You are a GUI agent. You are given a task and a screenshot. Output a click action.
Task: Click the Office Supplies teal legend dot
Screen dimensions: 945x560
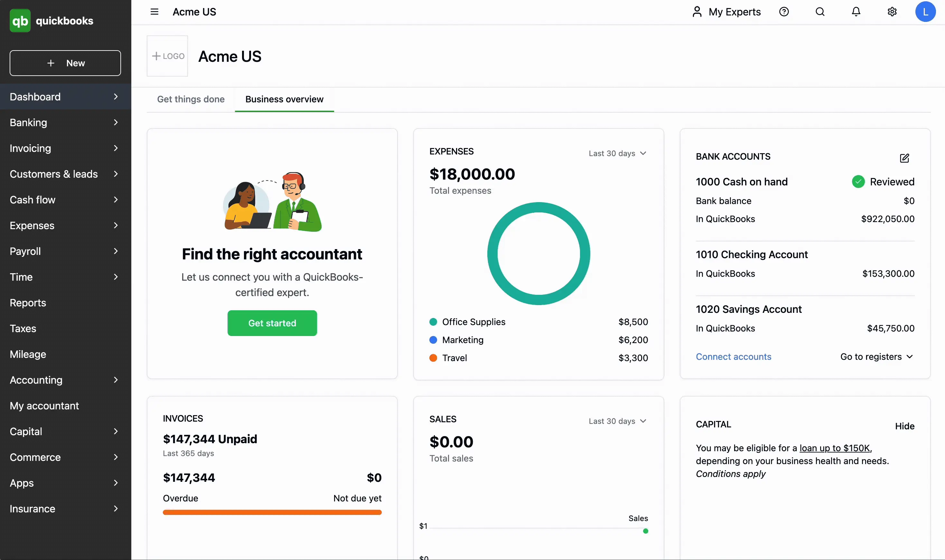pos(433,322)
